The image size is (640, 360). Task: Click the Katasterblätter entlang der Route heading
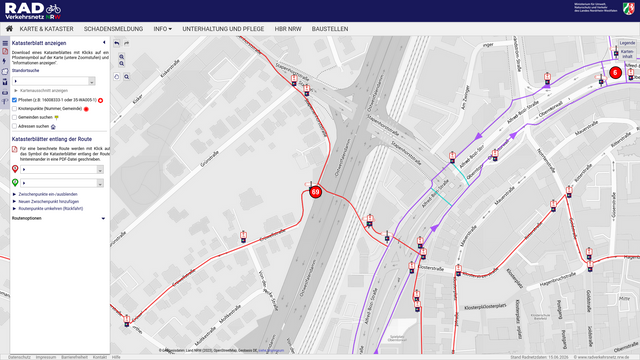coord(52,139)
